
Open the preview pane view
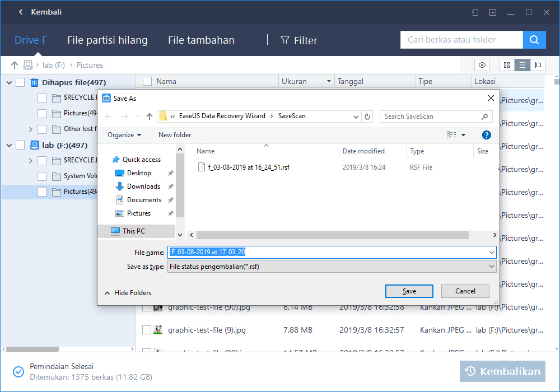[538, 65]
